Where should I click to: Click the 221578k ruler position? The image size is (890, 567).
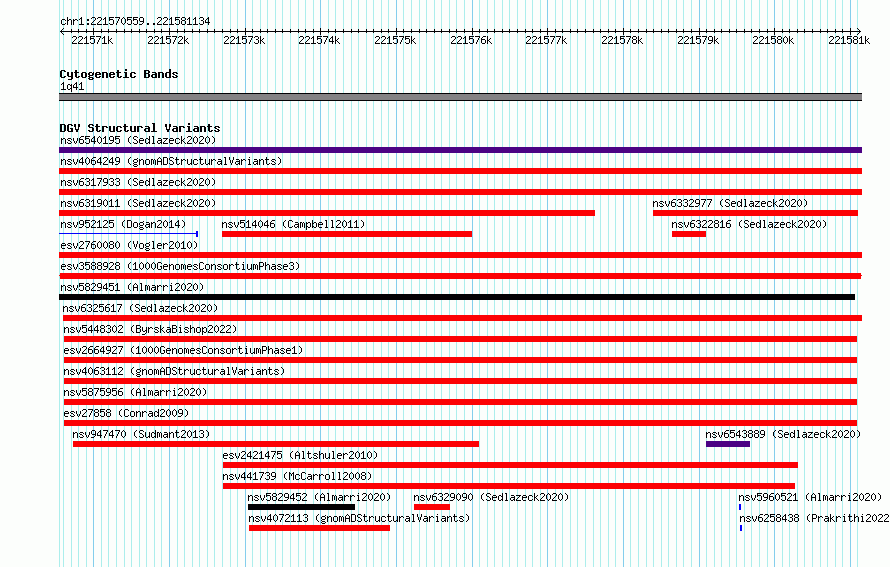(x=622, y=40)
